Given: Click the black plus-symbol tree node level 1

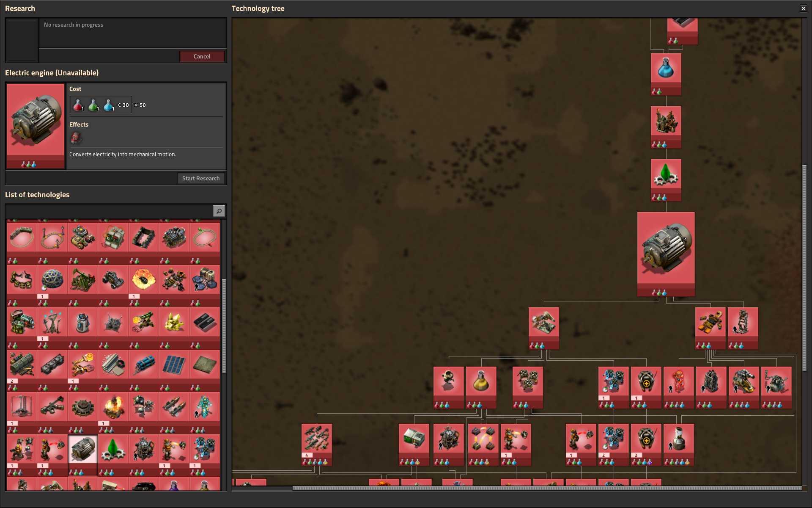Looking at the screenshot, I should (x=646, y=387).
